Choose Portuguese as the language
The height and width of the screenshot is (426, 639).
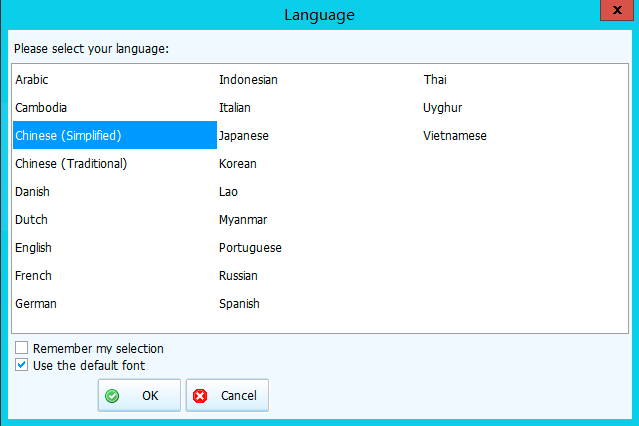[x=250, y=247]
